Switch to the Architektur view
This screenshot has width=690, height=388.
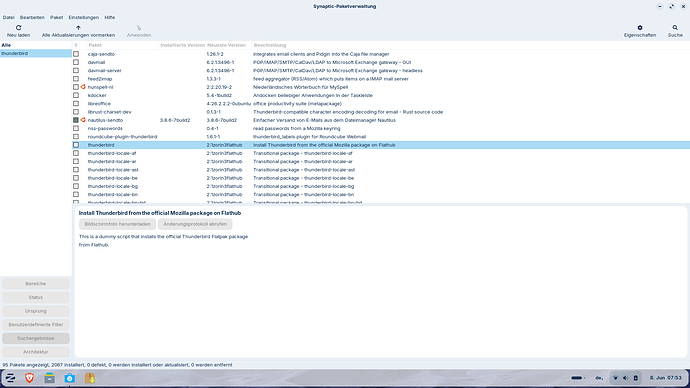tap(36, 352)
